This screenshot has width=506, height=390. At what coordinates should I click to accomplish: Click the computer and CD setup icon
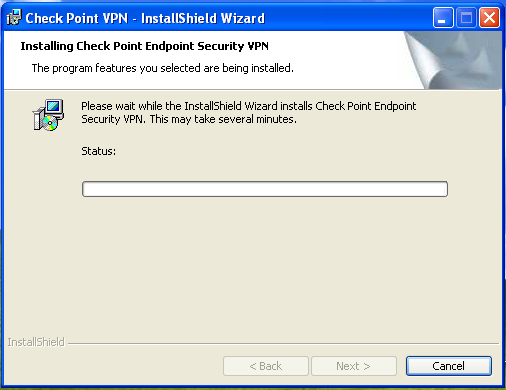click(x=48, y=115)
